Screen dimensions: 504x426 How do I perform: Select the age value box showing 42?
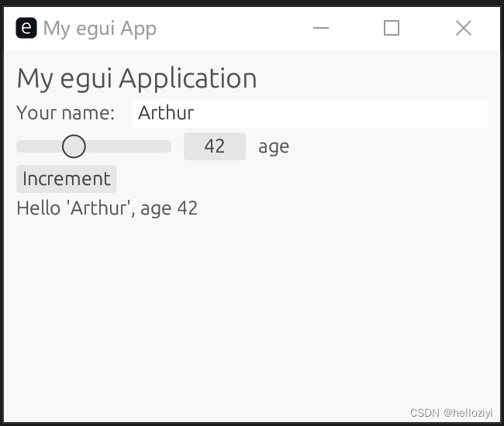pos(215,146)
